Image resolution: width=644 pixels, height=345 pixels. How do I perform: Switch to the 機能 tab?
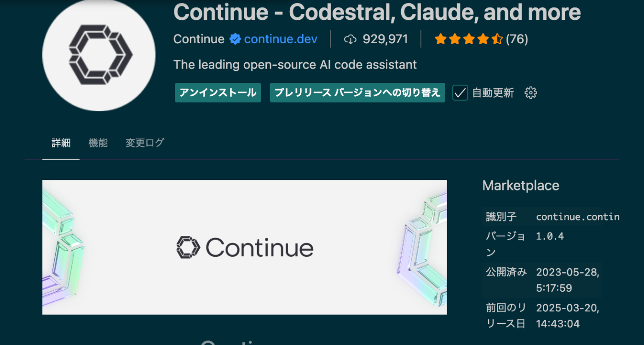[98, 143]
